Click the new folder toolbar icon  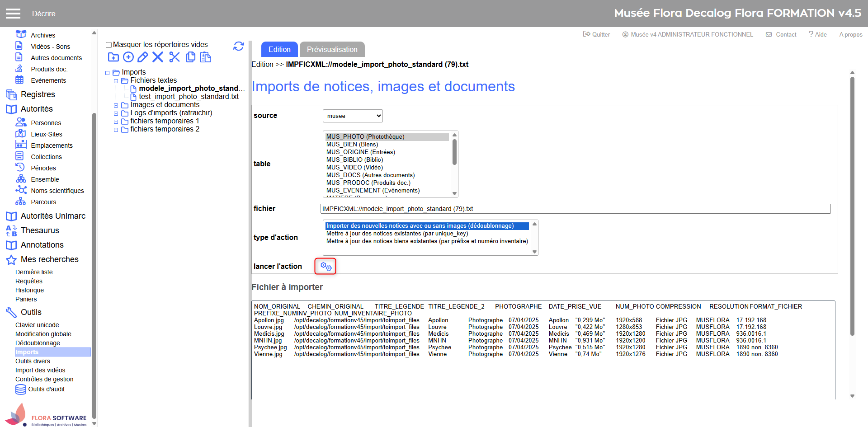coord(113,57)
